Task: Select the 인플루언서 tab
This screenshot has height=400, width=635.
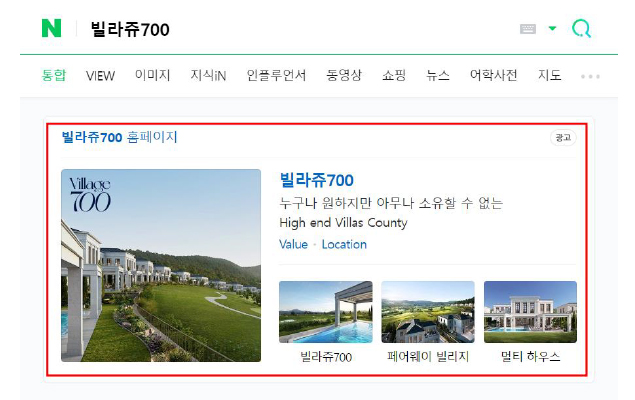Action: (x=276, y=75)
